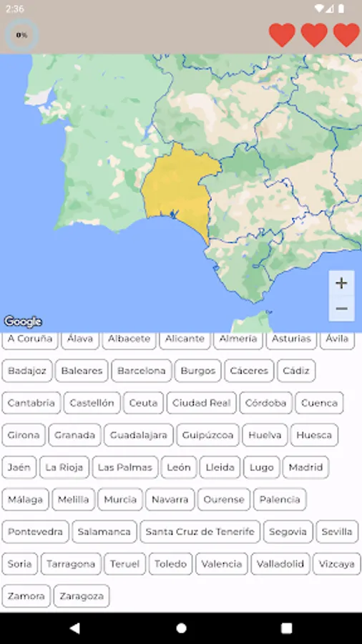Choose the León chip

[179, 467]
